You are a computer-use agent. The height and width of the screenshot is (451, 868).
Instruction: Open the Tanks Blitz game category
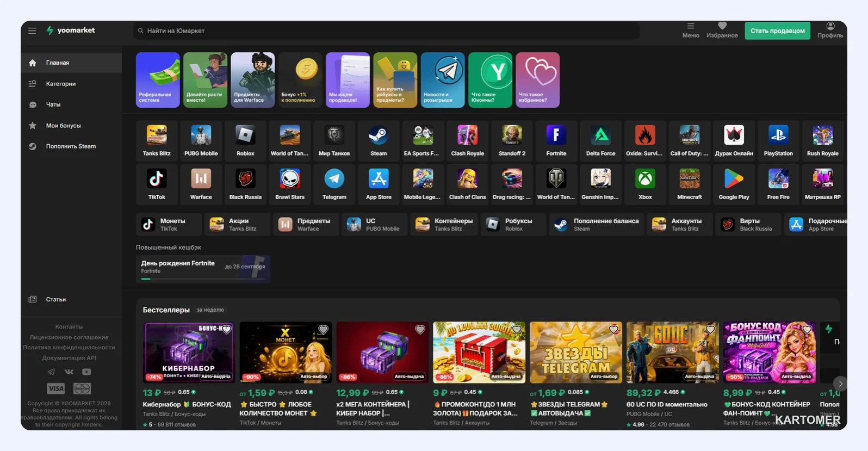pos(157,140)
